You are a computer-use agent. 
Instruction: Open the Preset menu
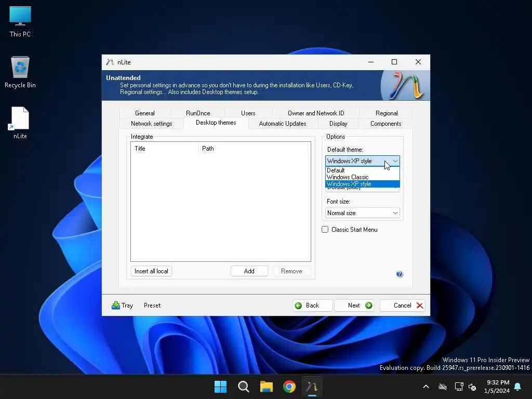click(152, 305)
